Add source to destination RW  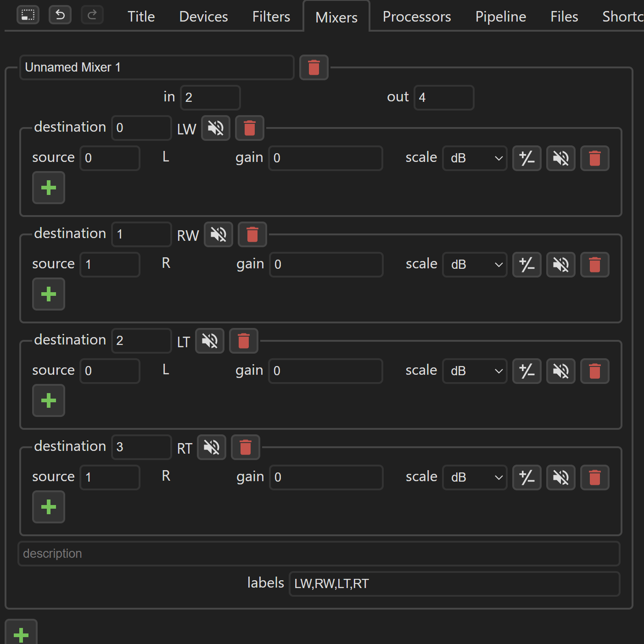coord(49,294)
